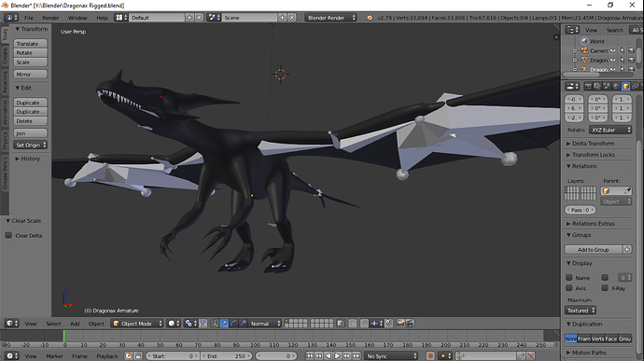644x361 pixels.
Task: Open the Blender Render engine dropdown
Action: tap(330, 18)
